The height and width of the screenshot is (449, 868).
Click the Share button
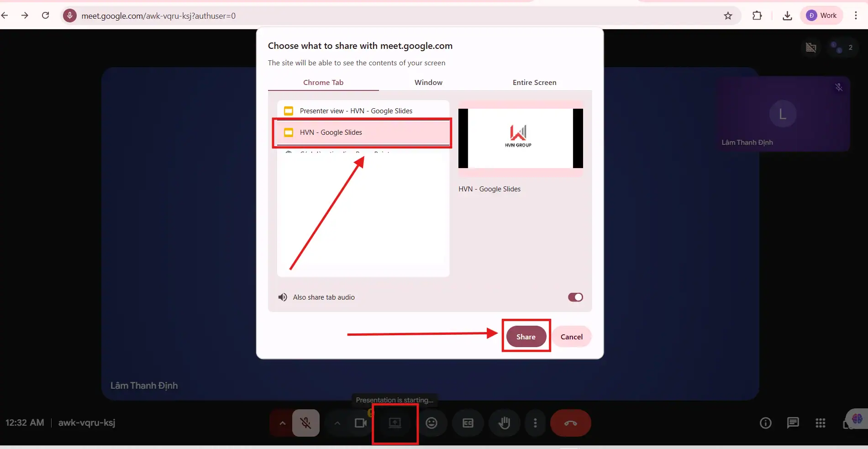pos(526,337)
